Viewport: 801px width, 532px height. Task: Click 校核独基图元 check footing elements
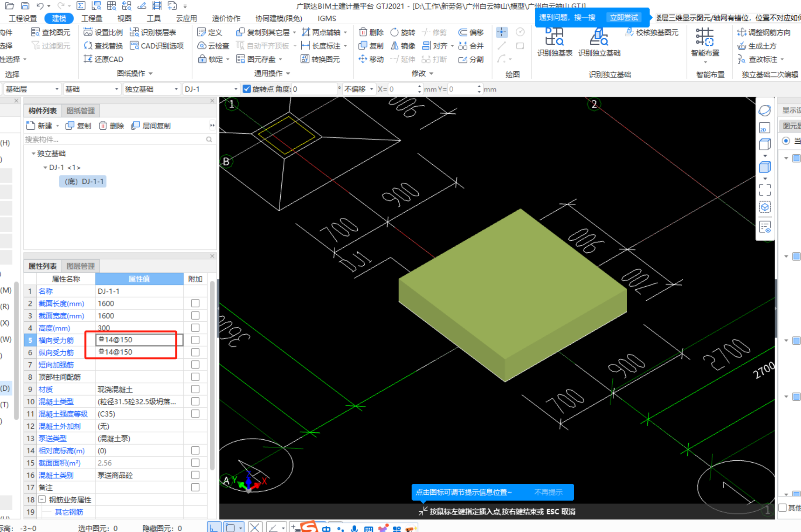[x=652, y=32]
